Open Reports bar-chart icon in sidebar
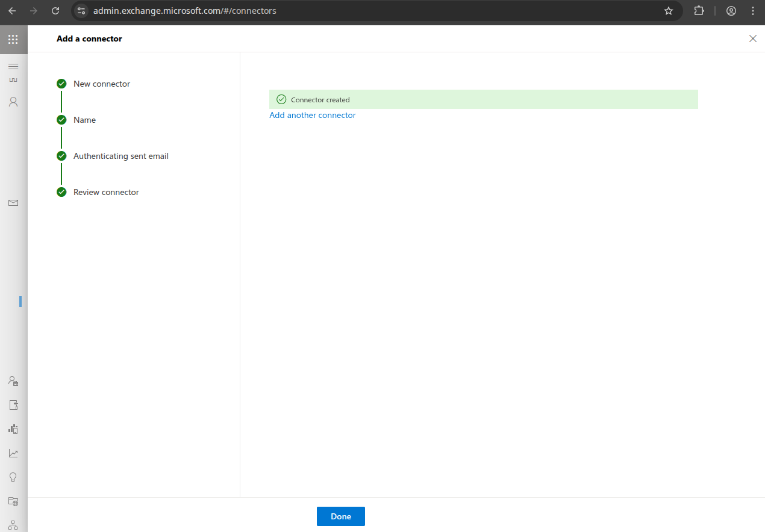 pyautogui.click(x=13, y=429)
